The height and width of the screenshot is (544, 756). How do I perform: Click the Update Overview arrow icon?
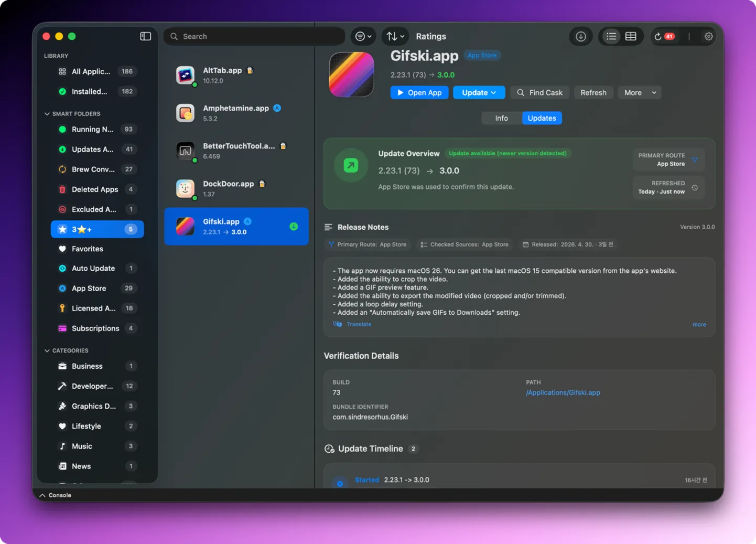[x=351, y=166]
